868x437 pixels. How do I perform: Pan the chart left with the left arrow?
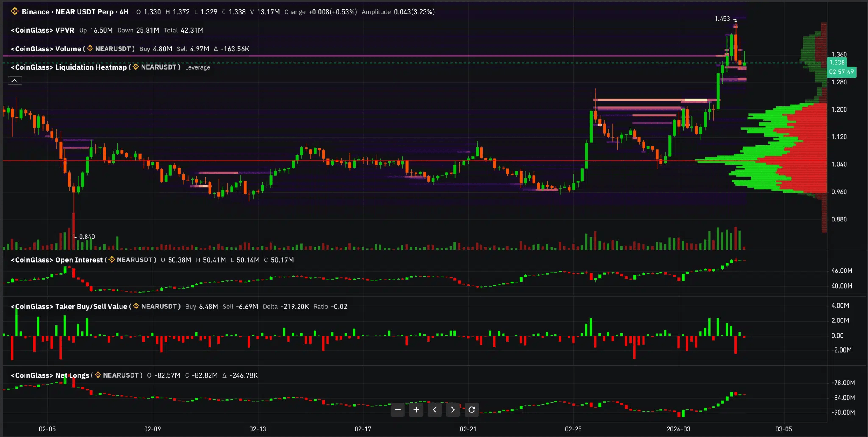pyautogui.click(x=435, y=409)
